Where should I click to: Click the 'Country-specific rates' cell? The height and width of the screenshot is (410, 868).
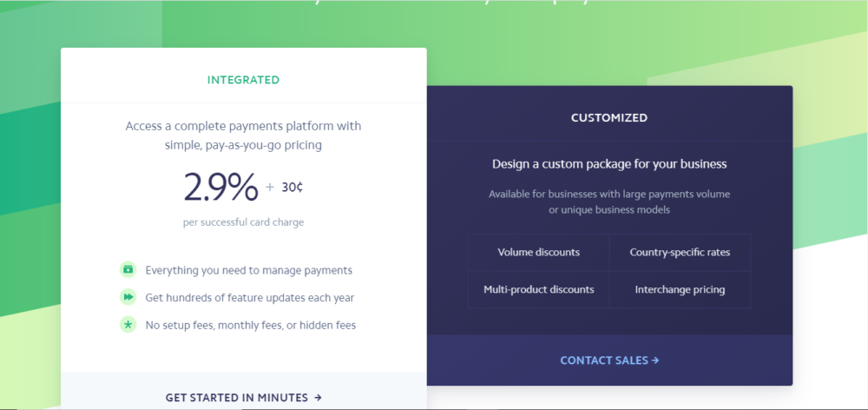coord(680,253)
